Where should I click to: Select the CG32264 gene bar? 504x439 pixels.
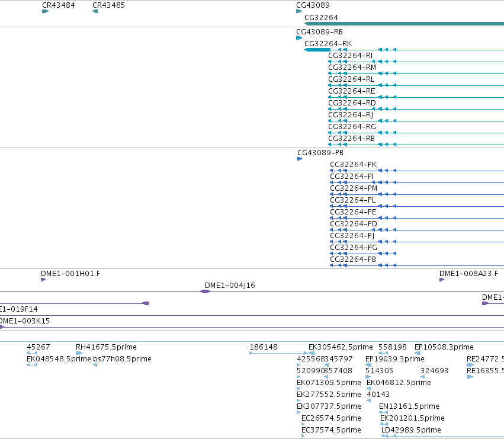click(x=404, y=24)
